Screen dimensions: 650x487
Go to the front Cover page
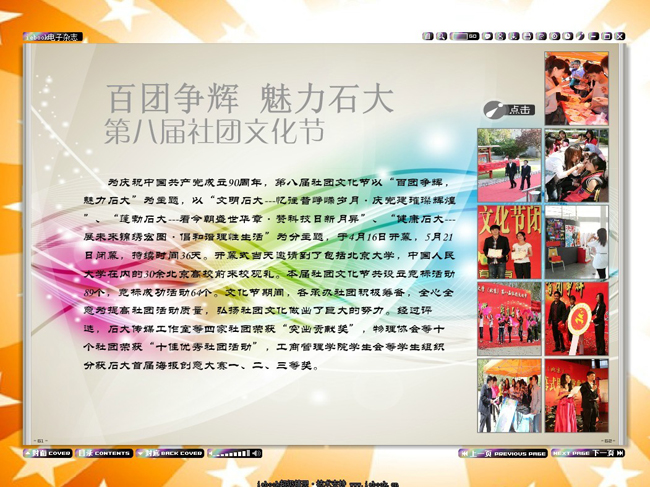click(x=47, y=453)
